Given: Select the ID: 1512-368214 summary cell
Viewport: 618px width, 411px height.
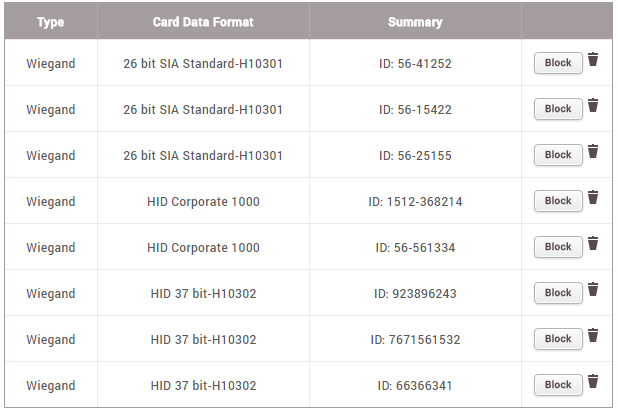Looking at the screenshot, I should click(415, 202).
